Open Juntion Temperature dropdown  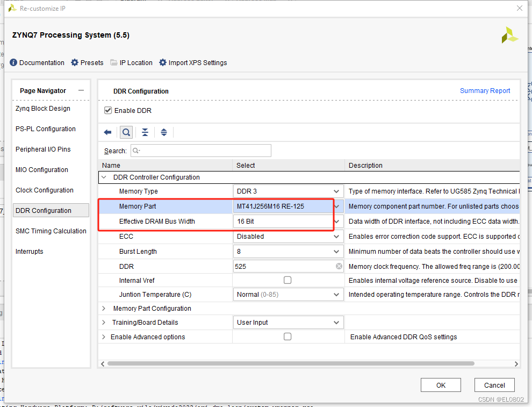pyautogui.click(x=288, y=294)
